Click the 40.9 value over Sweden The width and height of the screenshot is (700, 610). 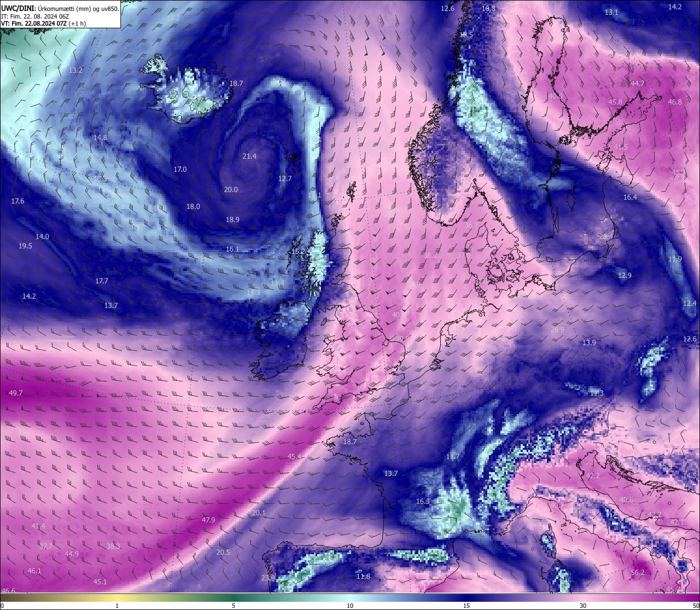[556, 96]
